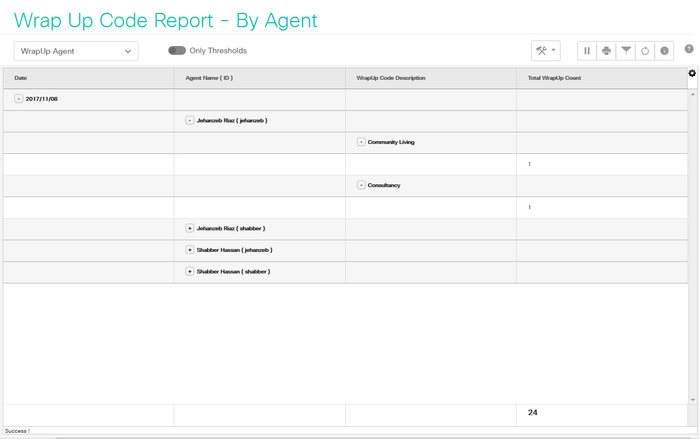The height and width of the screenshot is (439, 700).
Task: Expand Jehanzeb Riaz ( shabber ) row
Action: 190,228
